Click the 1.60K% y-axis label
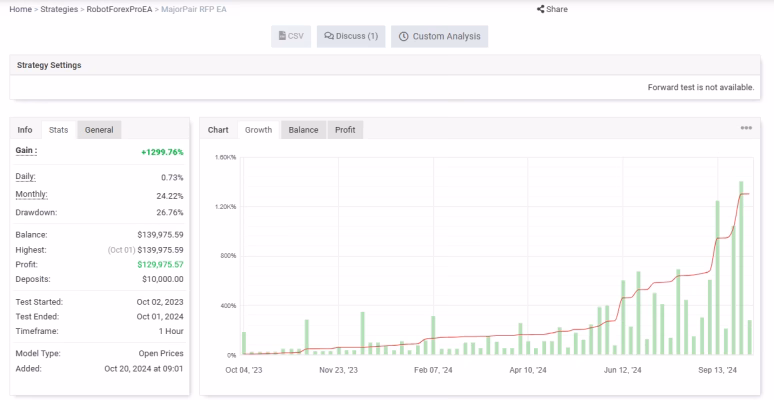Image resolution: width=774 pixels, height=400 pixels. [x=226, y=157]
